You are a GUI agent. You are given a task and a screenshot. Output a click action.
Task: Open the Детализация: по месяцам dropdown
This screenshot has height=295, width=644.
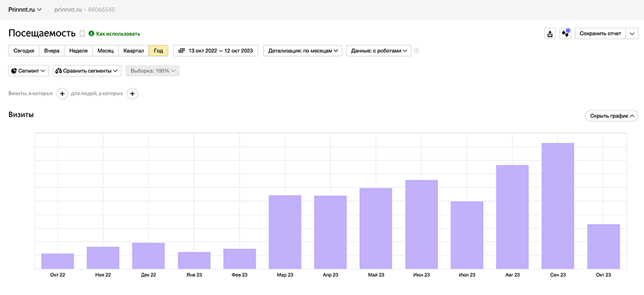(x=304, y=51)
